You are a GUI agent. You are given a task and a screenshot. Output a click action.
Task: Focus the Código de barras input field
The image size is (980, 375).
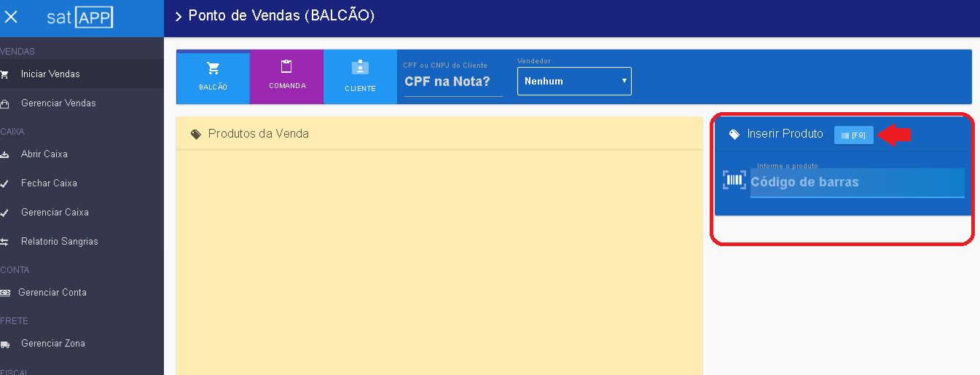(856, 183)
